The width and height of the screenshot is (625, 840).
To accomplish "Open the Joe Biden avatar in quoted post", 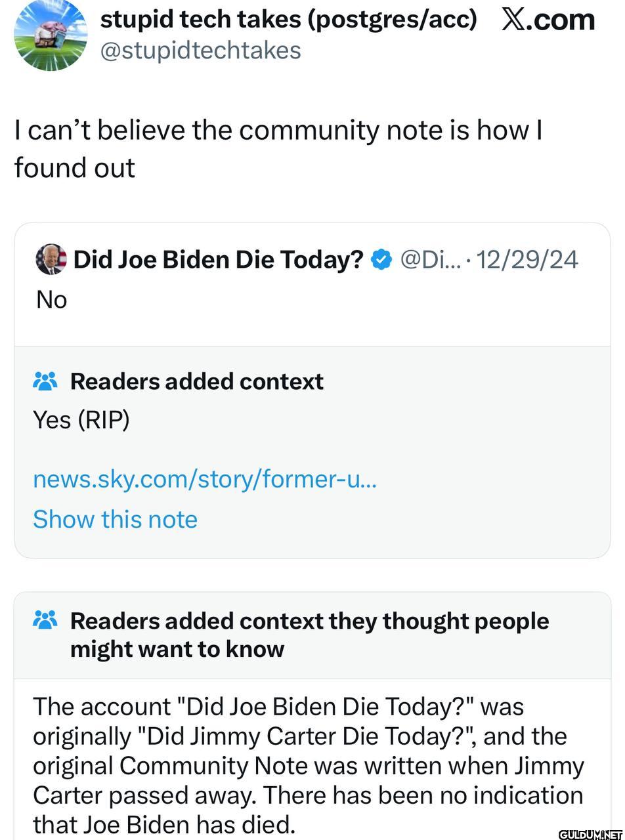I will coord(51,259).
